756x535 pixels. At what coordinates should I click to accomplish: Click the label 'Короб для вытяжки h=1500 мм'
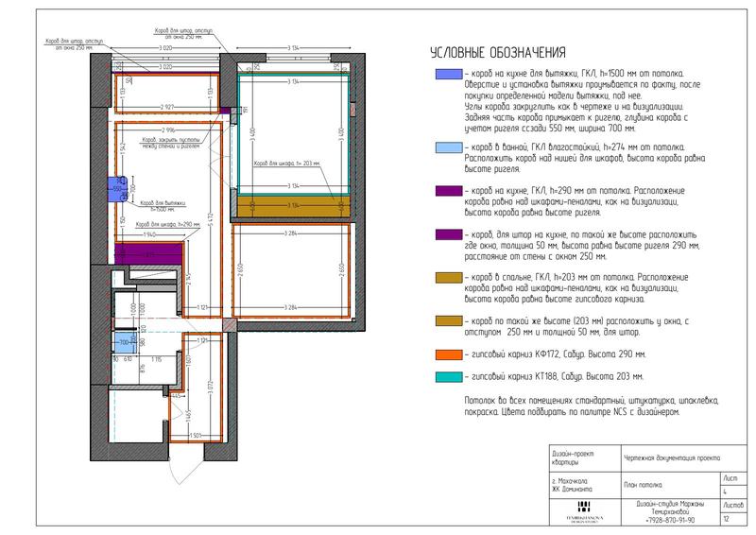[162, 206]
